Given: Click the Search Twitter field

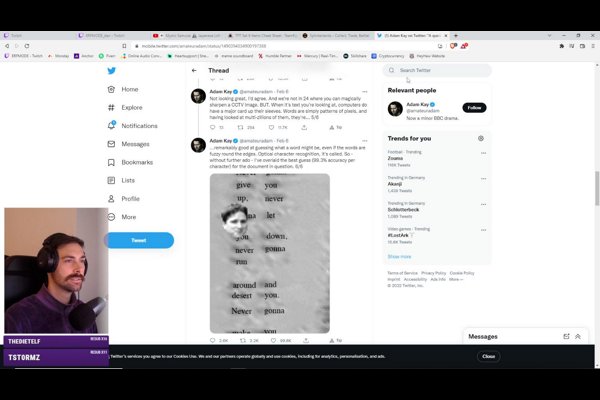Looking at the screenshot, I should tap(440, 71).
